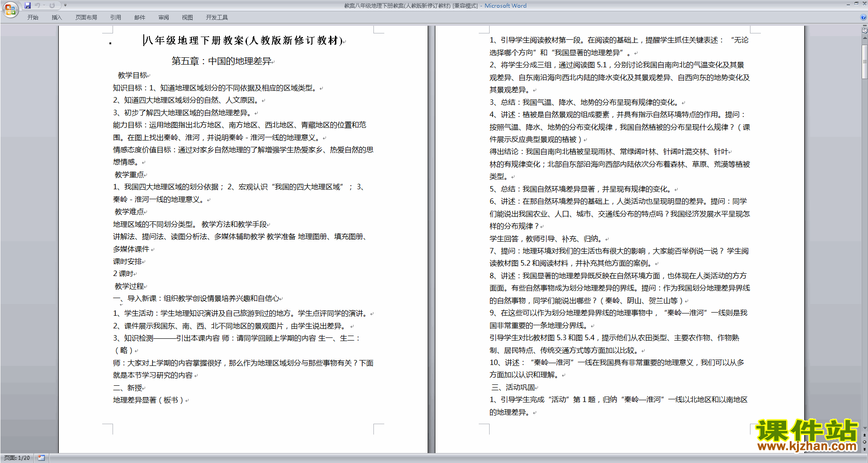Screen dimensions: 868x463
Task: Expand Customize Quick Access Toolbar dropdown
Action: coord(65,5)
